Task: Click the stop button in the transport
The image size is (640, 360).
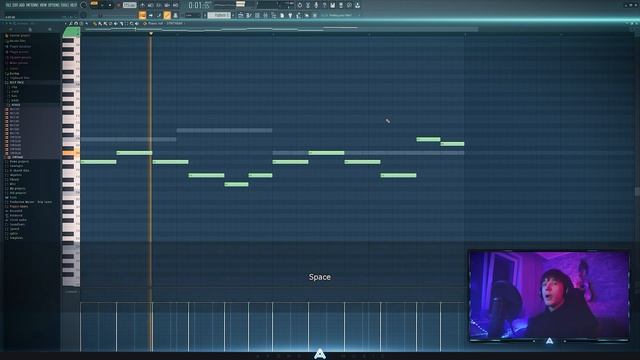Action: pos(110,5)
